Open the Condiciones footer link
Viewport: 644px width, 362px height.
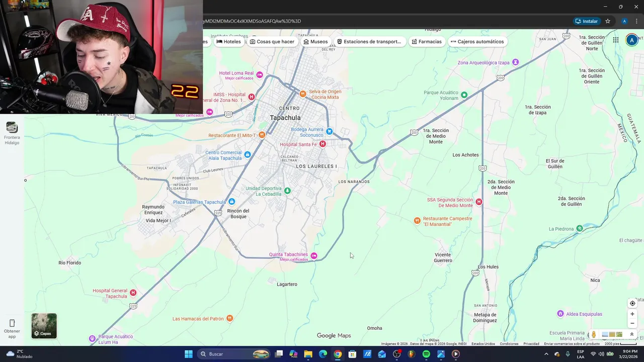[509, 344]
